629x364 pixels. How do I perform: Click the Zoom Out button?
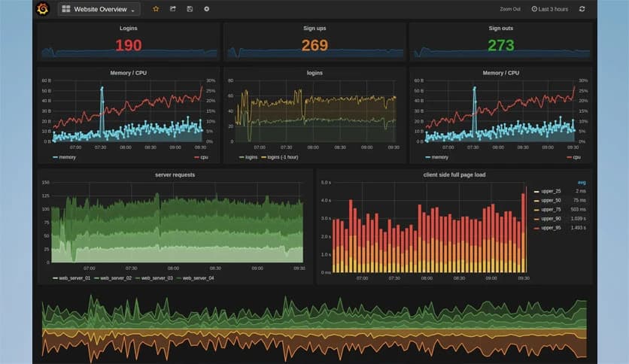(510, 9)
